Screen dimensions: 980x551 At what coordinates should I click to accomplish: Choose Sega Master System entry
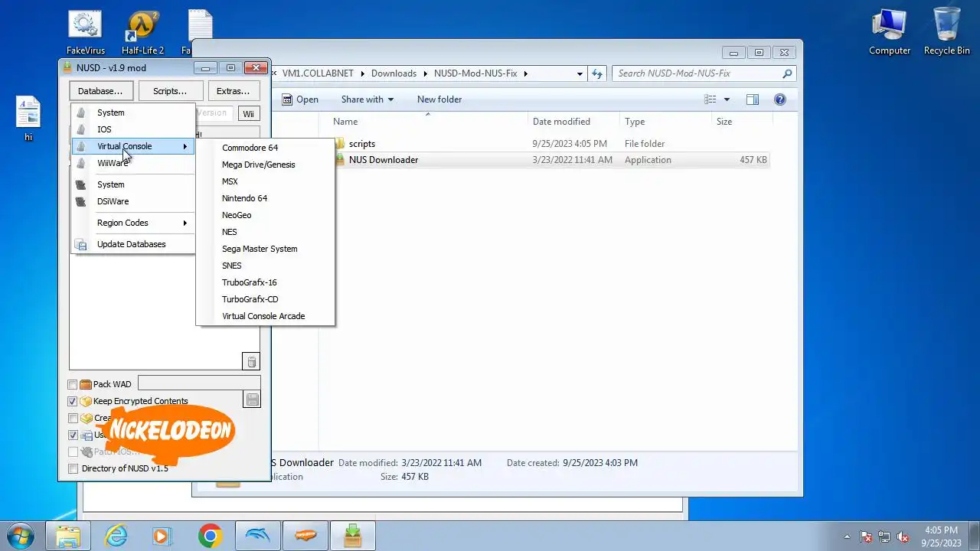(x=265, y=249)
